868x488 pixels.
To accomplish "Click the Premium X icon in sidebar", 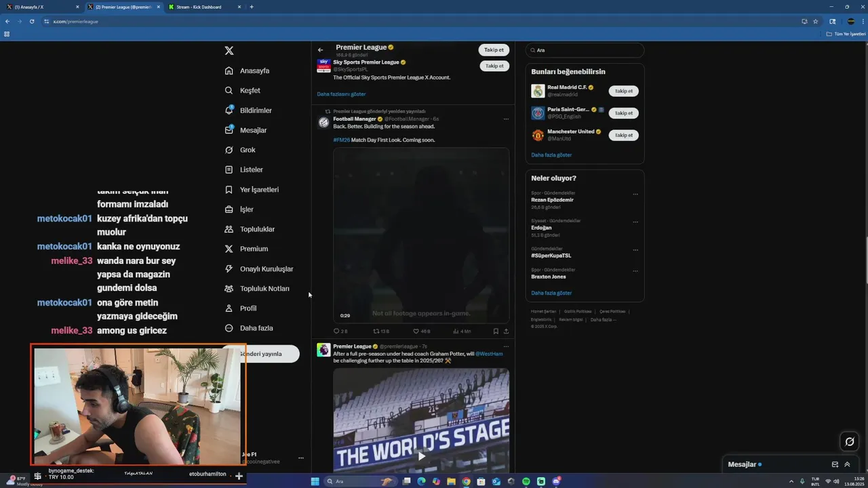I will point(229,249).
